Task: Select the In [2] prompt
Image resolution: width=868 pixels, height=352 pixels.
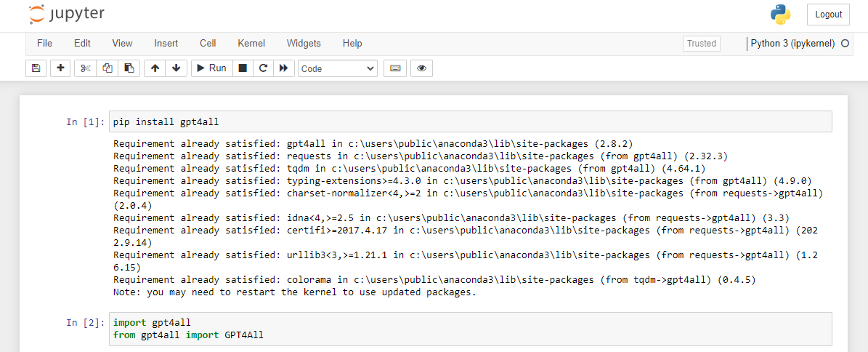Action: click(85, 322)
